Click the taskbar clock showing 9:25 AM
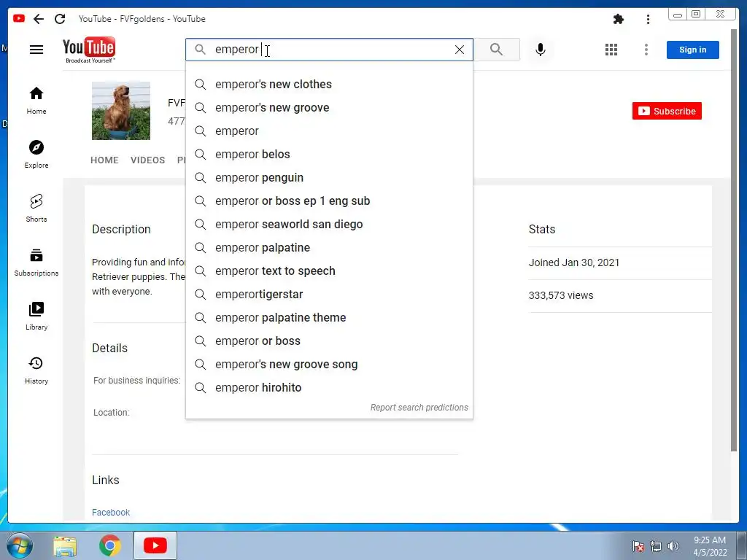The width and height of the screenshot is (747, 560). tap(710, 546)
